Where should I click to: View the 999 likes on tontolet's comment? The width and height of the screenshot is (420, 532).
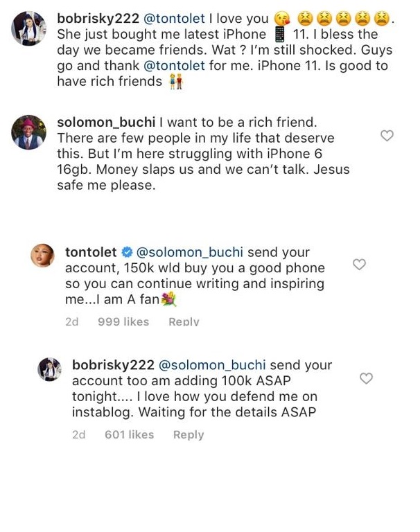coord(123,321)
